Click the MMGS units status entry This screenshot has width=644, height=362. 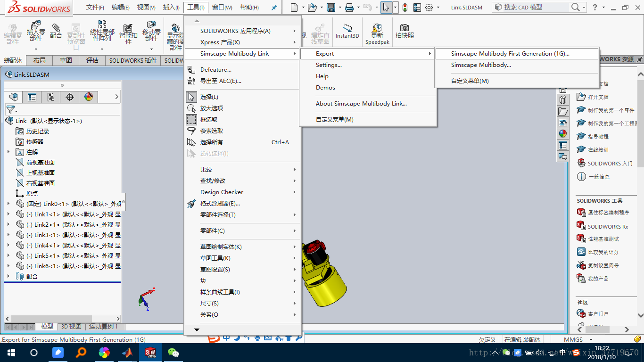pyautogui.click(x=573, y=339)
